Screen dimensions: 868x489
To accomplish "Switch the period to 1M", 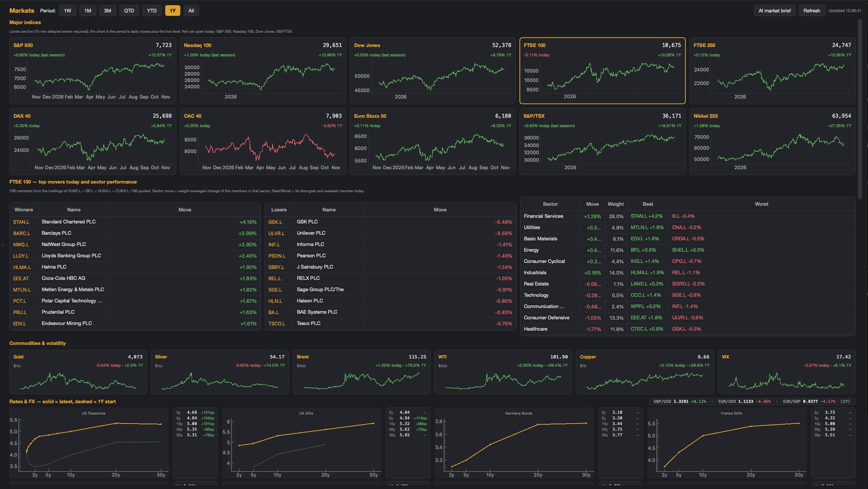I will (x=88, y=11).
